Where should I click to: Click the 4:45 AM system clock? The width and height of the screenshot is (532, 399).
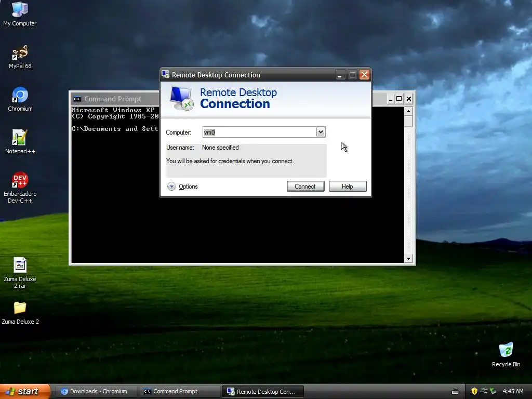tap(513, 391)
